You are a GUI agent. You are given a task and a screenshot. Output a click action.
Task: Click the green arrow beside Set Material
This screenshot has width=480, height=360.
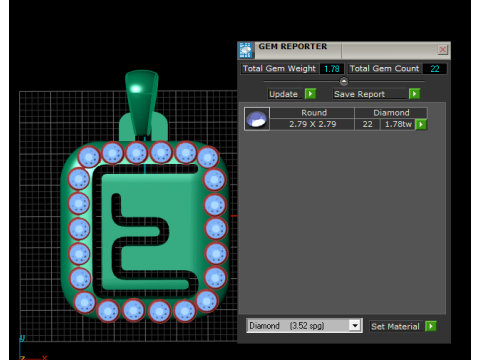pyautogui.click(x=431, y=326)
